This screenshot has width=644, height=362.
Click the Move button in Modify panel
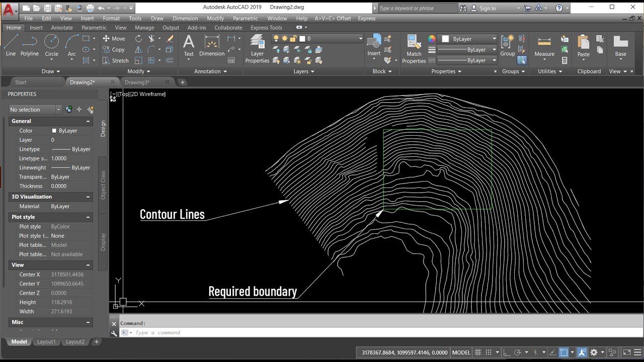(x=114, y=39)
